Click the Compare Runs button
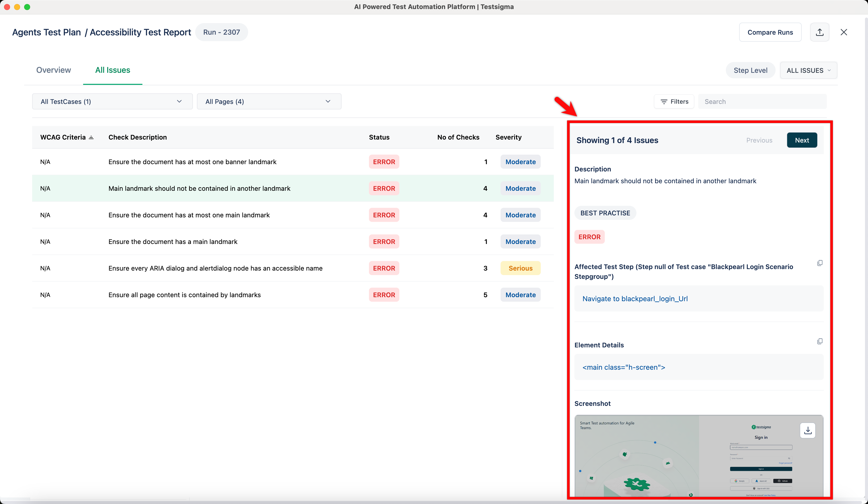Screen dimensions: 868x504 (x=770, y=32)
